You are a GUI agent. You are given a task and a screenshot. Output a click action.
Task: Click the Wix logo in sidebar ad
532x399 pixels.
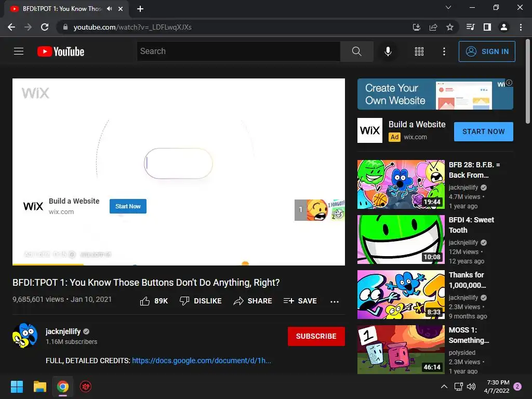pyautogui.click(x=370, y=130)
